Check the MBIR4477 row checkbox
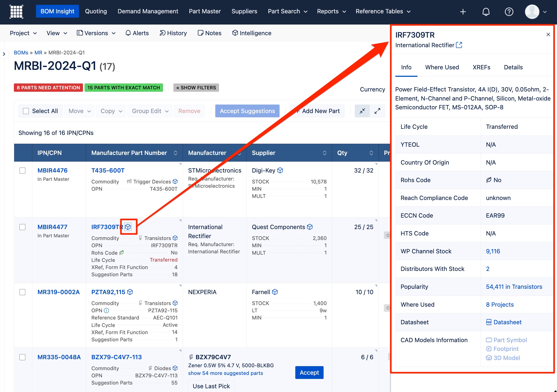The image size is (557, 392). (x=22, y=227)
